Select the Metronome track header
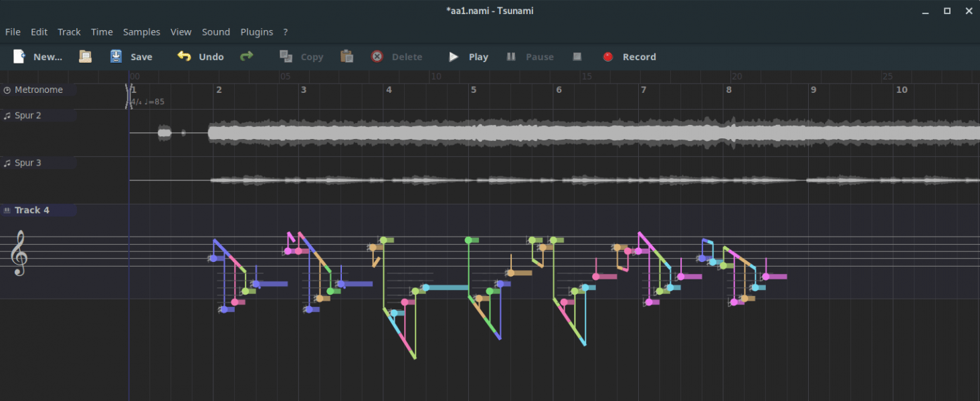The width and height of the screenshot is (980, 401). coord(38,90)
